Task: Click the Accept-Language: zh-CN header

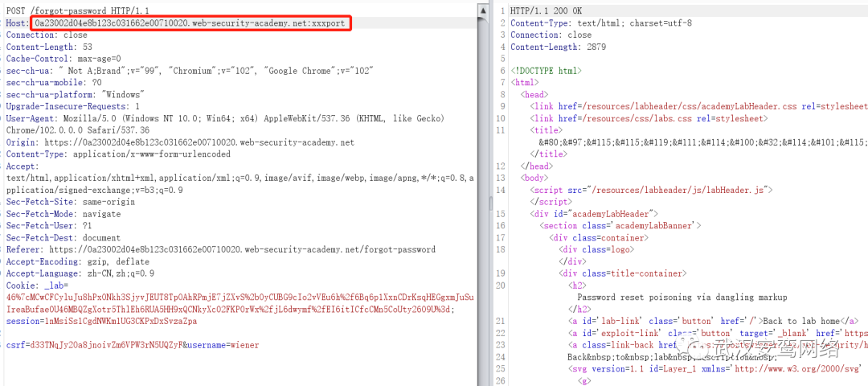Action: tap(80, 273)
